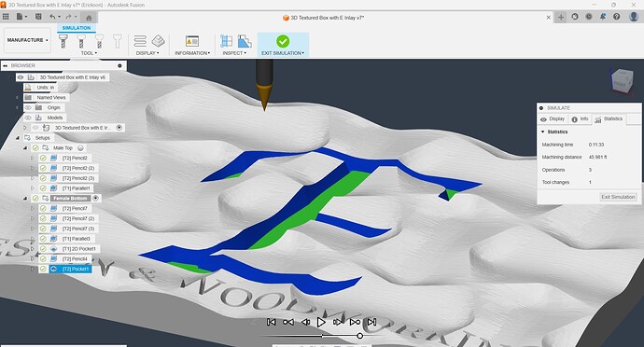The height and width of the screenshot is (347, 644).
Task: Open the MANUFACTURE workspace dropdown
Action: point(27,40)
